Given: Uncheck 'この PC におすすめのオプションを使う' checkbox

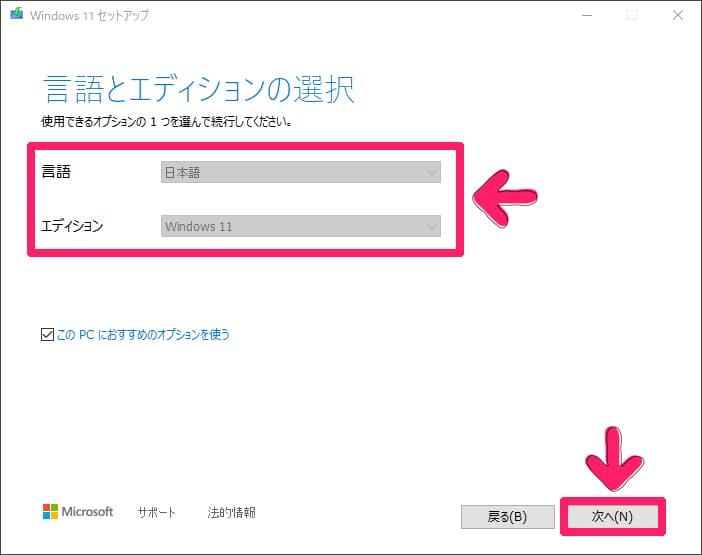Looking at the screenshot, I should (47, 334).
